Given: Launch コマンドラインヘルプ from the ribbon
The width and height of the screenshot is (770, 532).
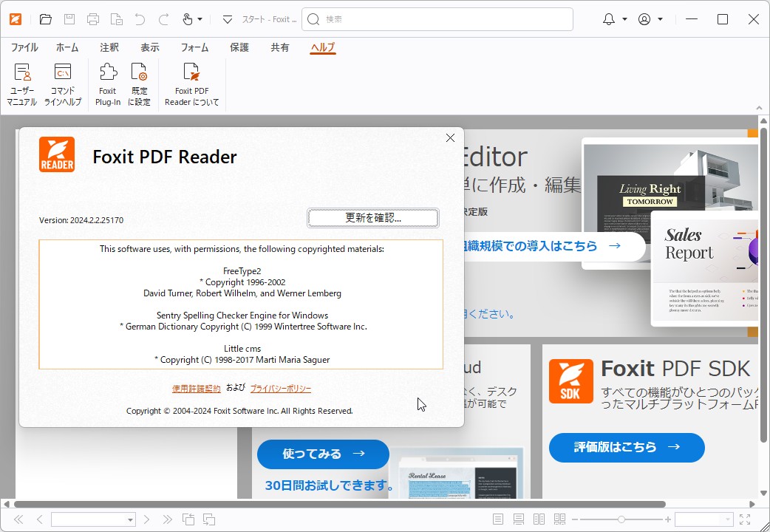Looking at the screenshot, I should tap(63, 83).
